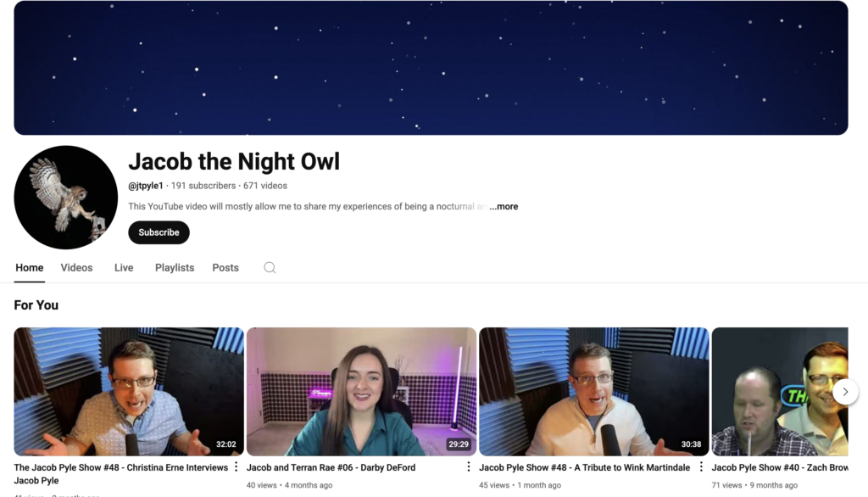Click the 671 videos count
Image resolution: width=868 pixels, height=497 pixels.
tap(265, 186)
